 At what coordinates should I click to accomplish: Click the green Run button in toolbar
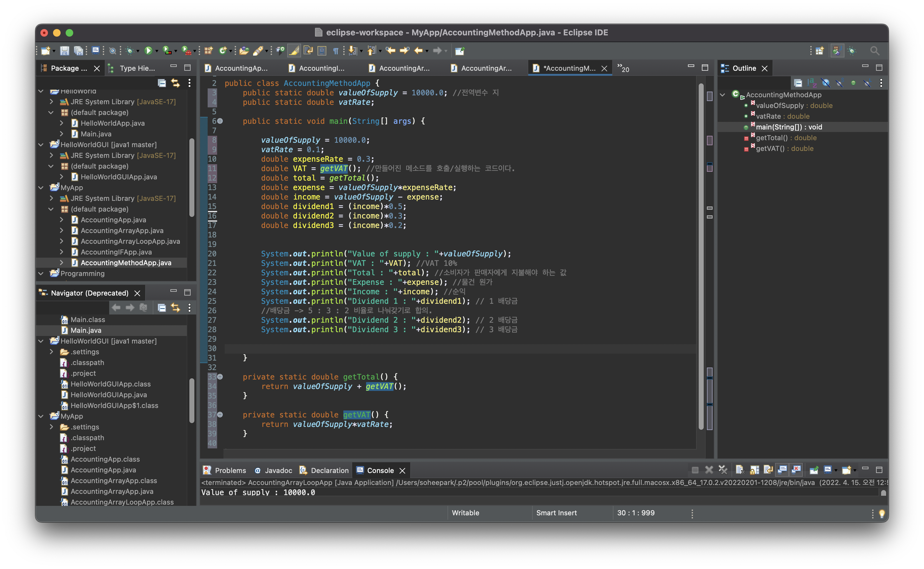point(148,51)
